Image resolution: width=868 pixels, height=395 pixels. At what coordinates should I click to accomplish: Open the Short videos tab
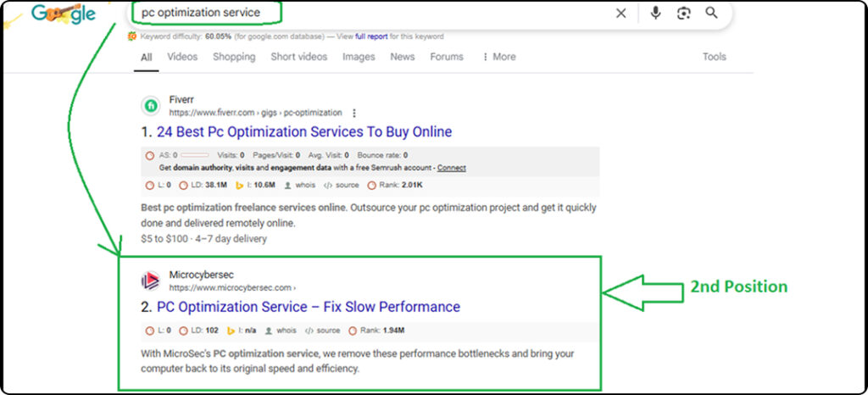299,57
